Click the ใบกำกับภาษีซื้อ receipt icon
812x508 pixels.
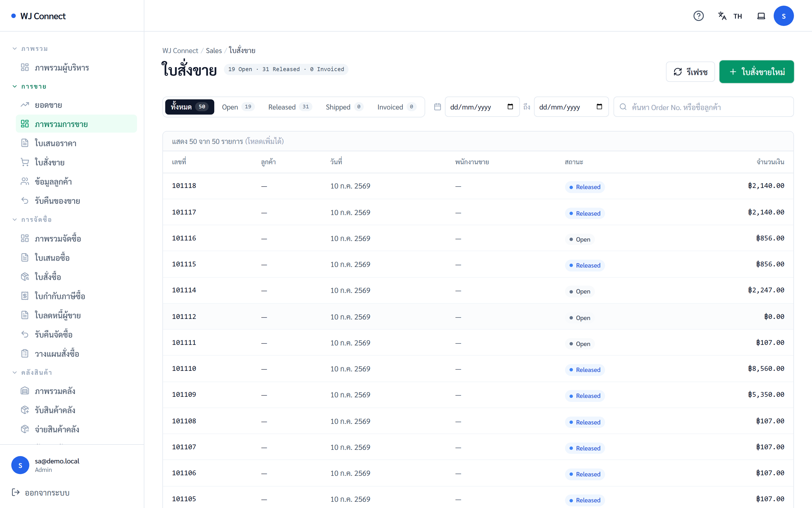pyautogui.click(x=25, y=296)
